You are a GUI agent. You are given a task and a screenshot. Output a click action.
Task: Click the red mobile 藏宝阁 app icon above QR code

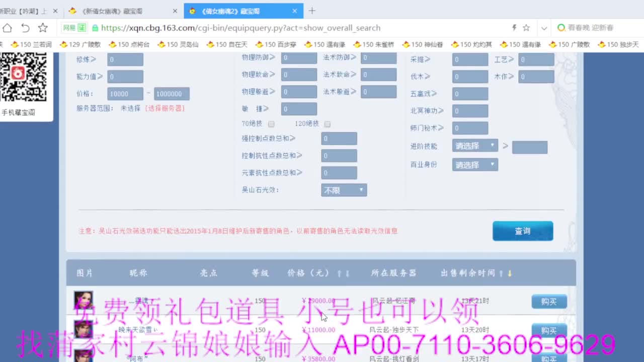point(19,72)
